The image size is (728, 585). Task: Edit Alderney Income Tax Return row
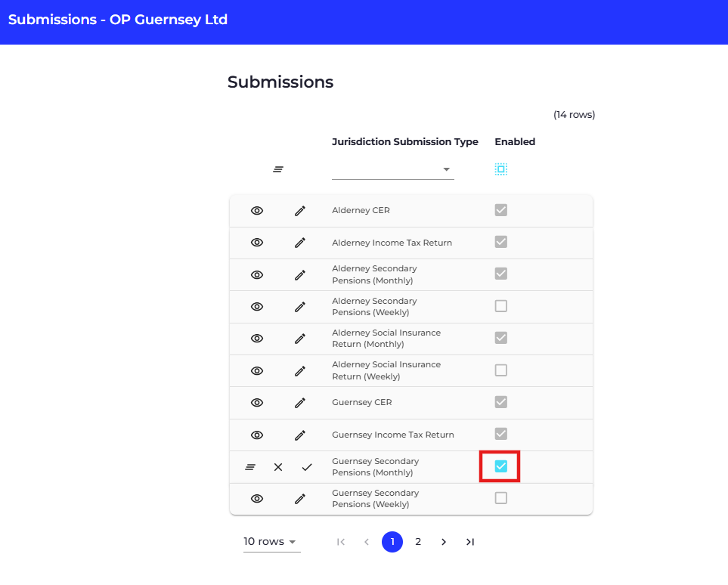(x=300, y=243)
